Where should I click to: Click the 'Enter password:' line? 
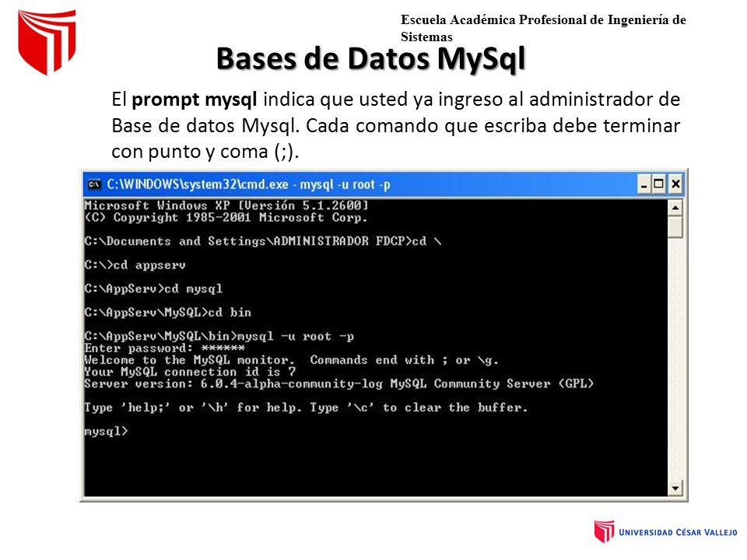[x=164, y=348]
